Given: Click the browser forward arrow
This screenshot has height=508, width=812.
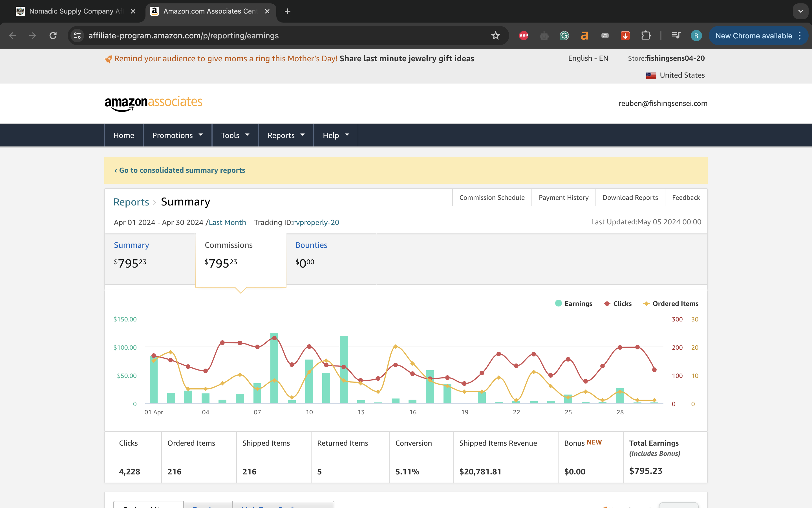Looking at the screenshot, I should click(x=32, y=36).
